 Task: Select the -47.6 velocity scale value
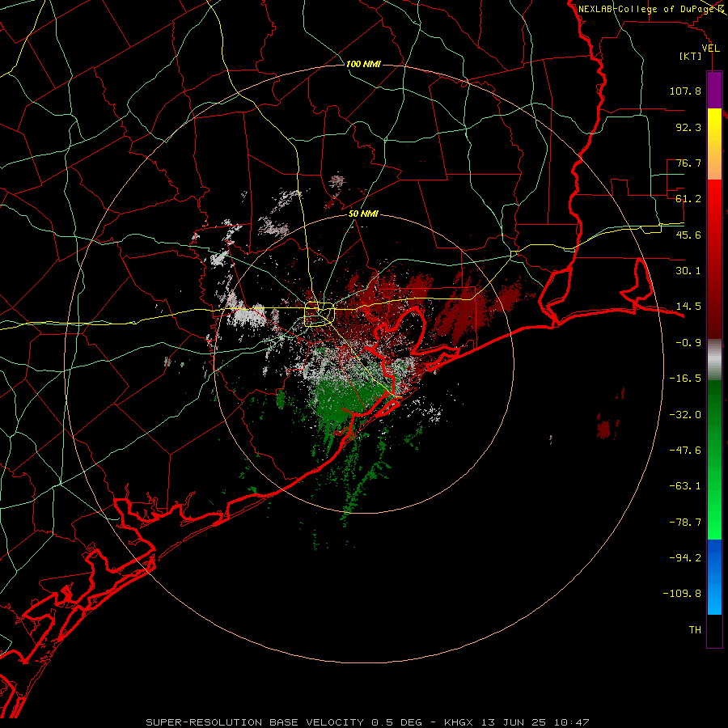point(685,451)
